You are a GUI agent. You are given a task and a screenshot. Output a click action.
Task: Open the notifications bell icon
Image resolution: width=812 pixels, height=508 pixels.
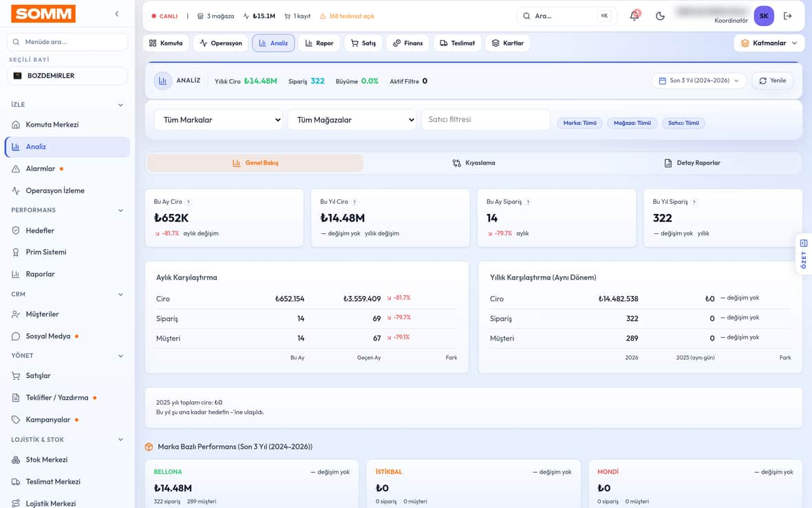634,16
